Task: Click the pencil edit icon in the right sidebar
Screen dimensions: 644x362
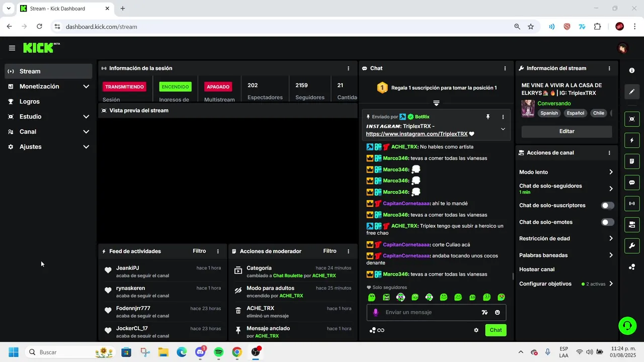Action: coord(632,92)
